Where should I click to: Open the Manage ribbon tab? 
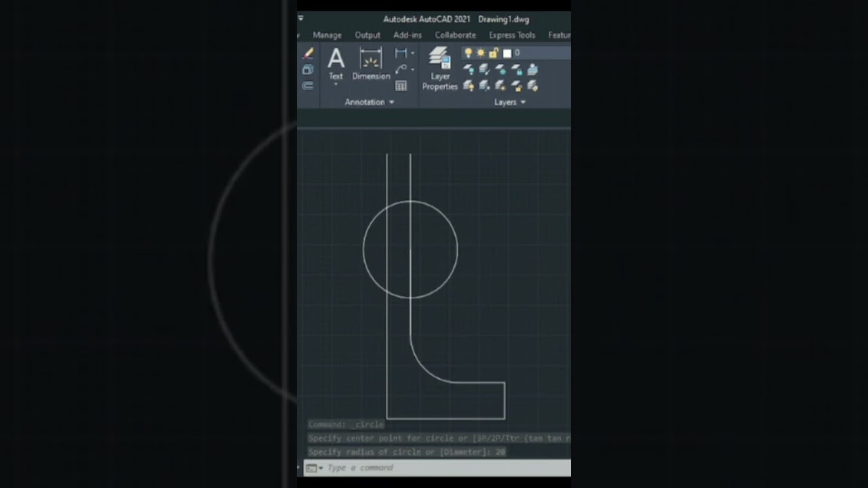pyautogui.click(x=327, y=35)
